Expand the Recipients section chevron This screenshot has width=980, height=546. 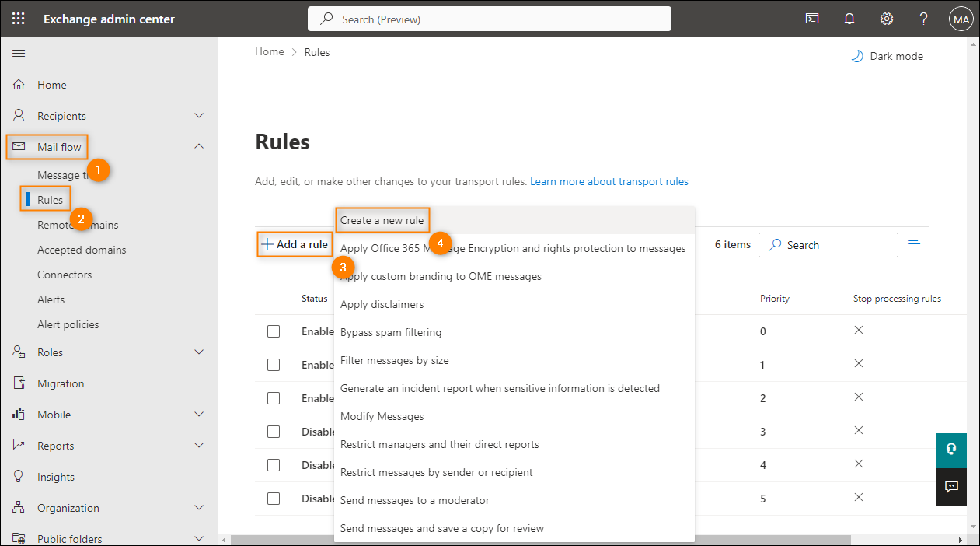point(199,116)
